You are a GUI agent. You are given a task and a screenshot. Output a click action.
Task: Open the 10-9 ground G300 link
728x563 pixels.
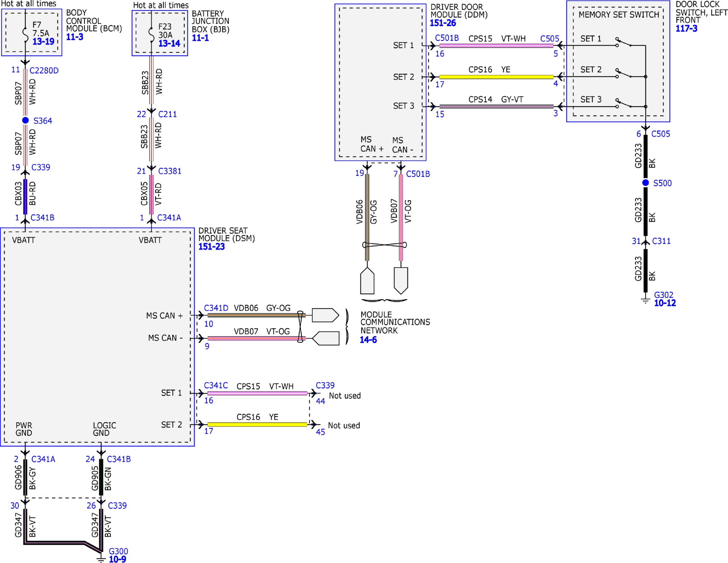117,559
